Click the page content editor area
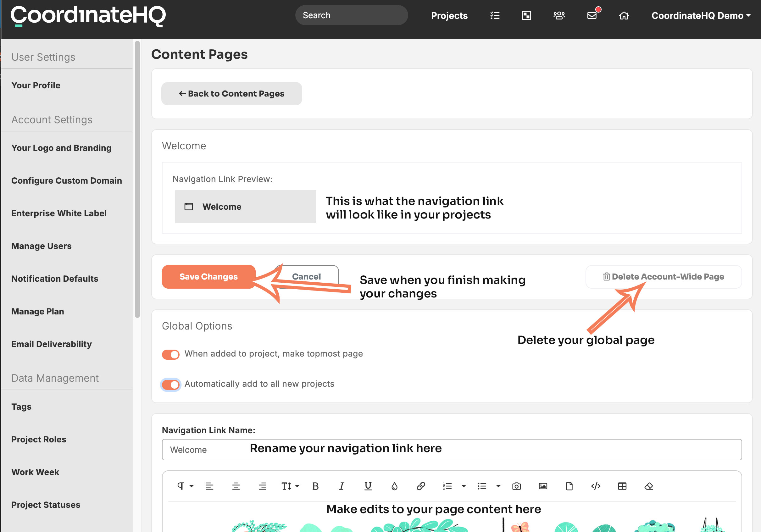 pyautogui.click(x=452, y=517)
